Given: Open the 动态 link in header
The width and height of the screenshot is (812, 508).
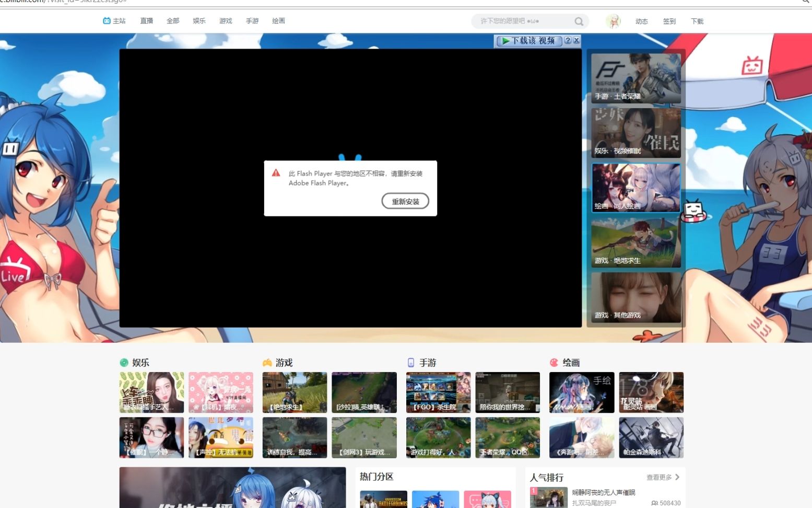Looking at the screenshot, I should pyautogui.click(x=642, y=21).
